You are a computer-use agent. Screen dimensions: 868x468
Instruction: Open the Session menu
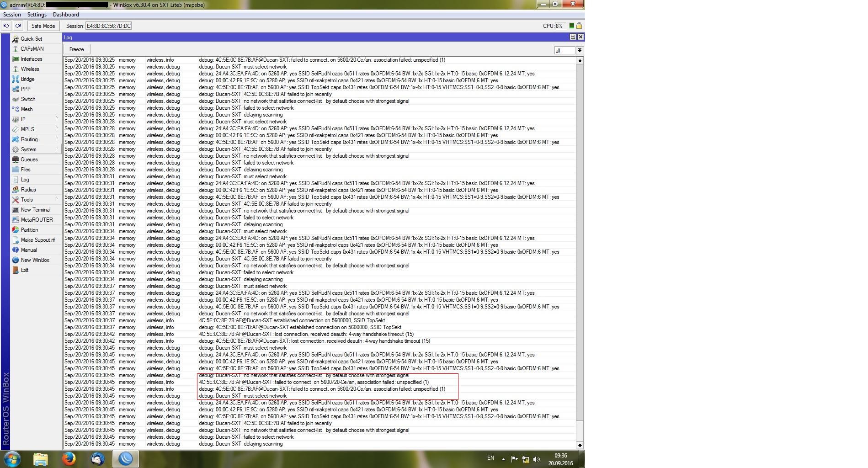click(12, 15)
